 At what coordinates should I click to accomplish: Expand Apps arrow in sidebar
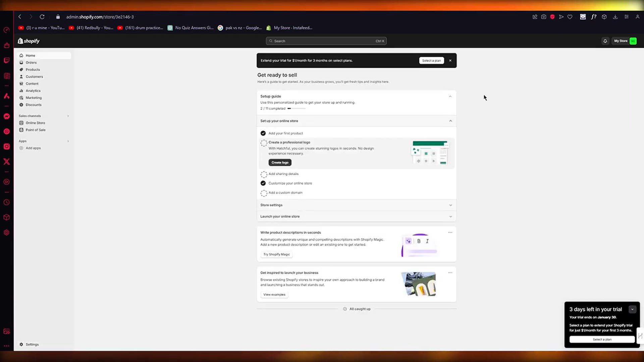tap(68, 141)
